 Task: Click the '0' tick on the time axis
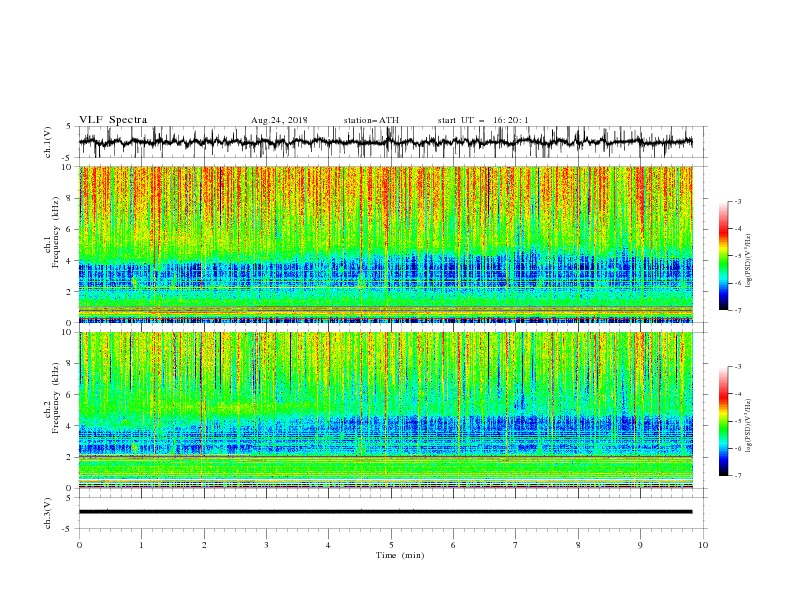point(79,545)
